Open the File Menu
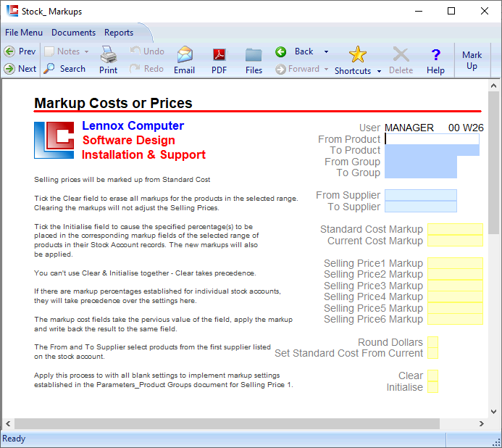 pos(24,33)
